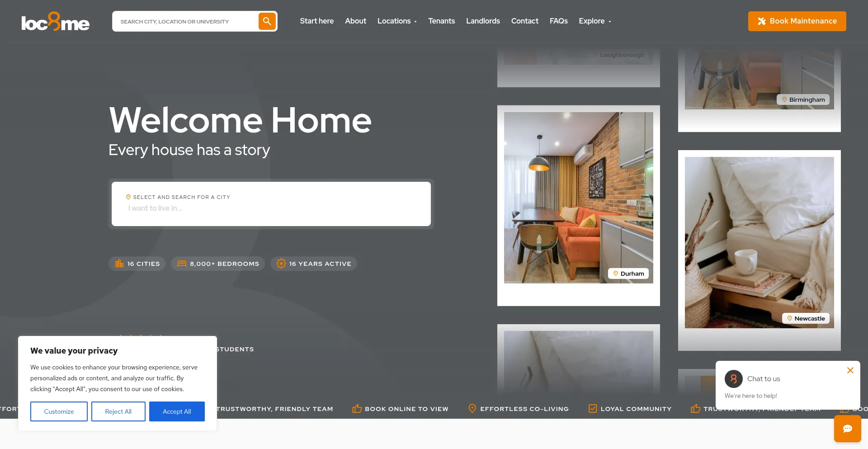Open the Tenants menu item
This screenshot has height=449, width=868.
[x=441, y=21]
